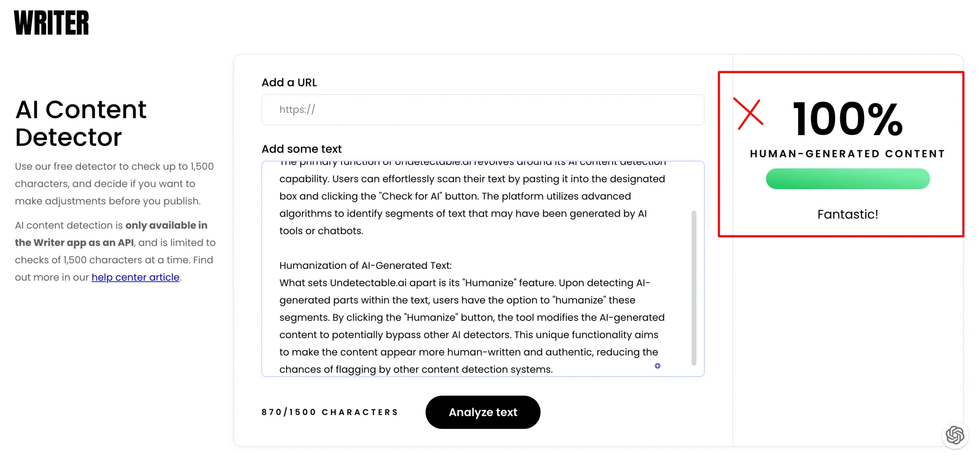Viewport: 980px width, 458px height.
Task: Click the green Human-Generated Content progress bar
Action: pyautogui.click(x=847, y=178)
